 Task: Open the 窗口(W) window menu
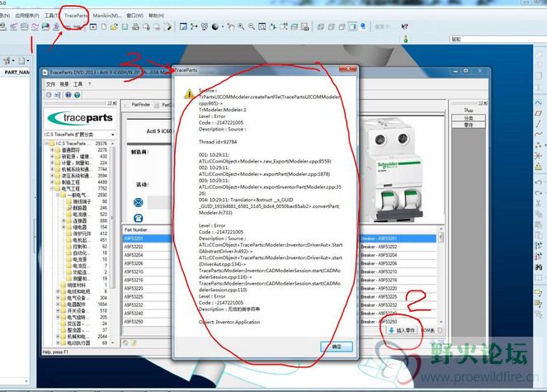point(135,16)
